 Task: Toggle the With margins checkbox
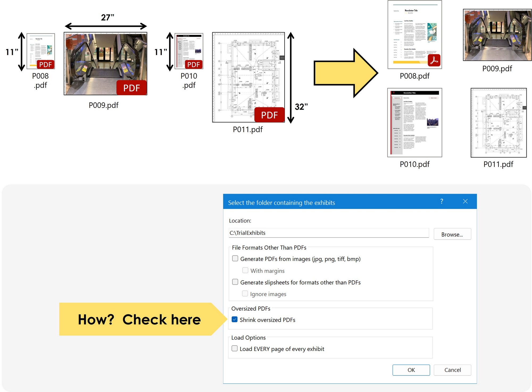click(x=245, y=270)
